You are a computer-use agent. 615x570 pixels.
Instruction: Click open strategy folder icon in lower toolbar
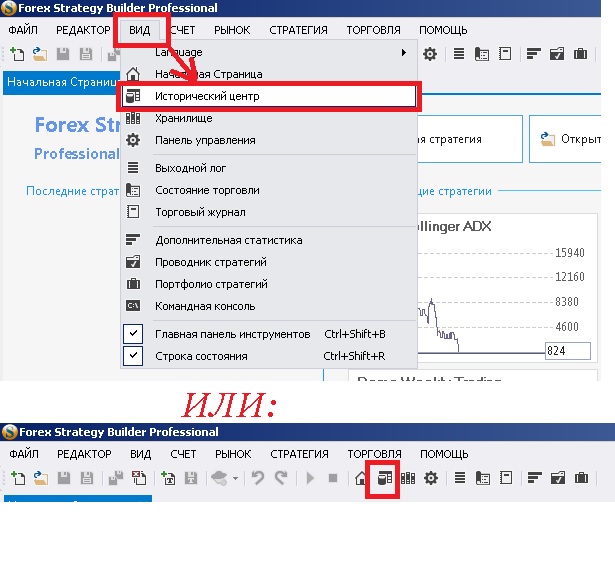click(41, 478)
